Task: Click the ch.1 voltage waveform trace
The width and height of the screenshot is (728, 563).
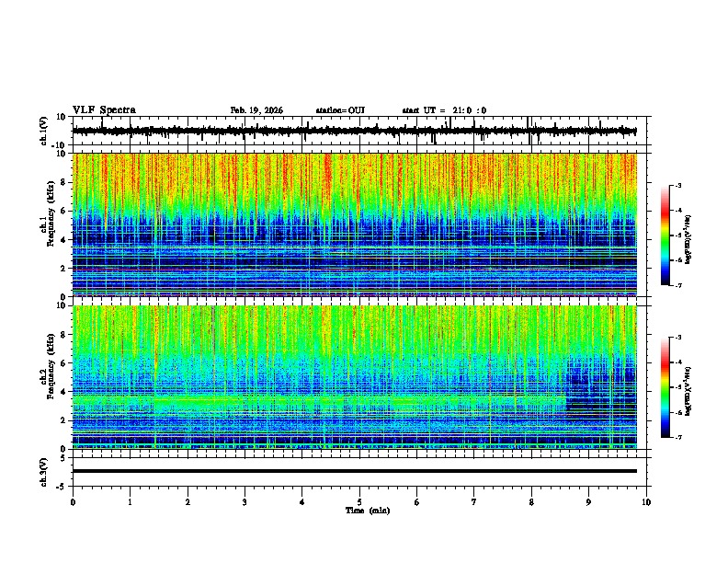Action: 355,131
